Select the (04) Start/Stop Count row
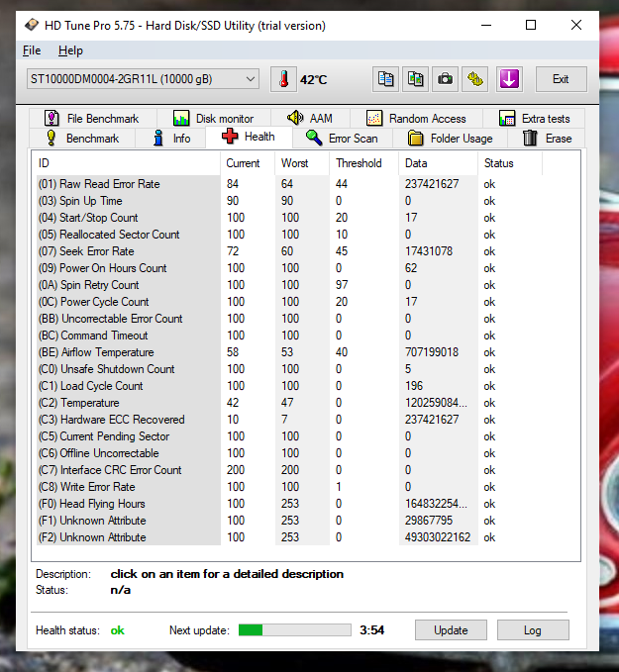Screen dimensions: 619x672 coord(288,218)
